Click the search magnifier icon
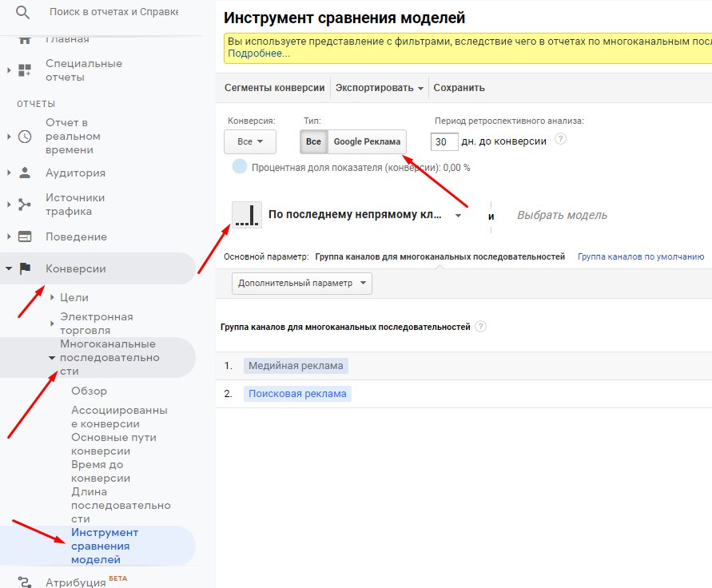 coord(22,13)
